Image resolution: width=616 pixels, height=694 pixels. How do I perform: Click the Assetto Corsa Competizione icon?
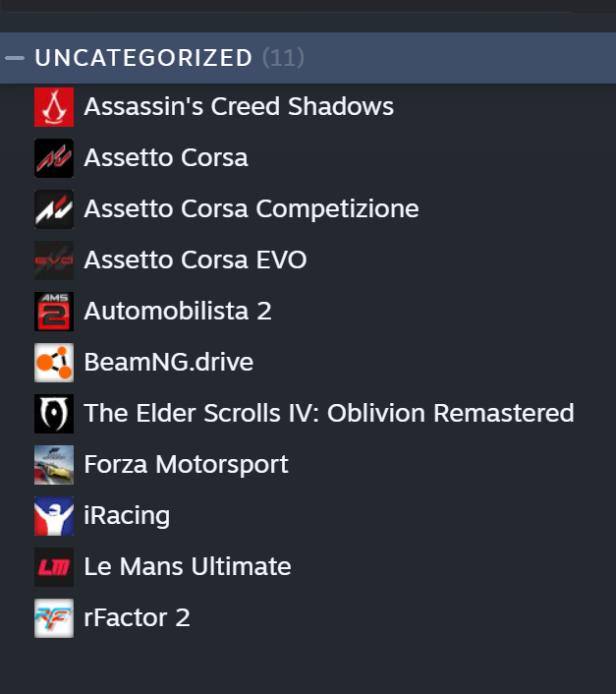[x=54, y=209]
